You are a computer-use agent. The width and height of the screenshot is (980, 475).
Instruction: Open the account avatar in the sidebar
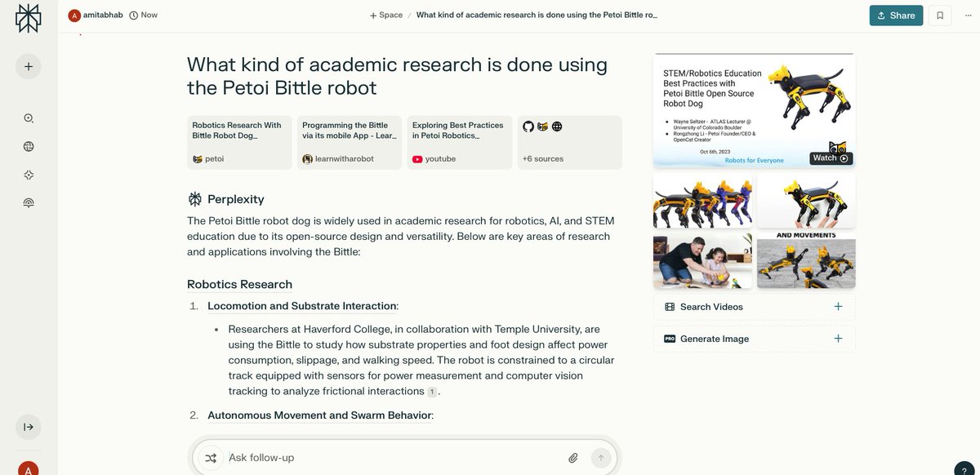click(29, 468)
